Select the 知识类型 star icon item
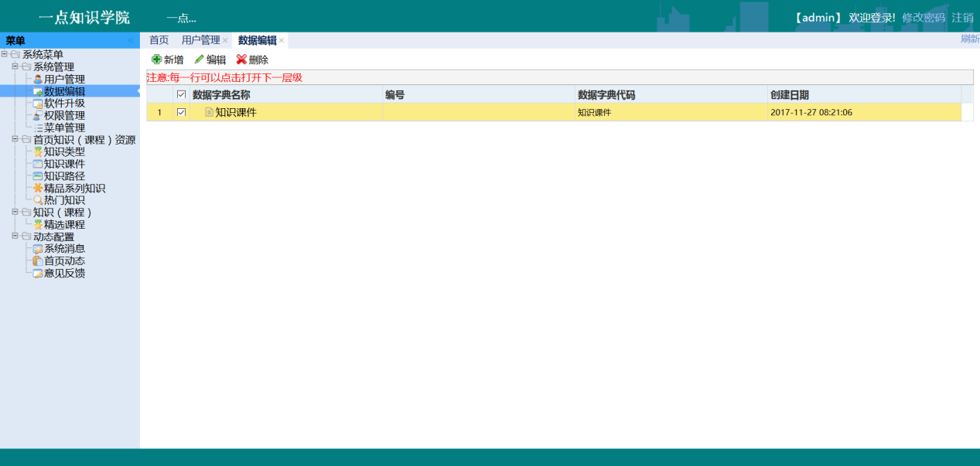This screenshot has width=980, height=466. point(38,152)
